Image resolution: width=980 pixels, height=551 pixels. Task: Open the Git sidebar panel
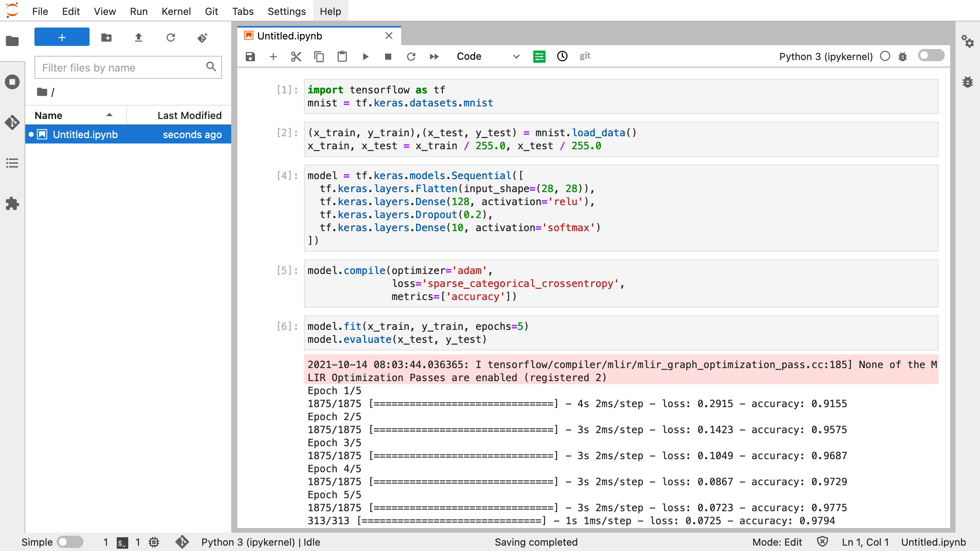[x=12, y=122]
